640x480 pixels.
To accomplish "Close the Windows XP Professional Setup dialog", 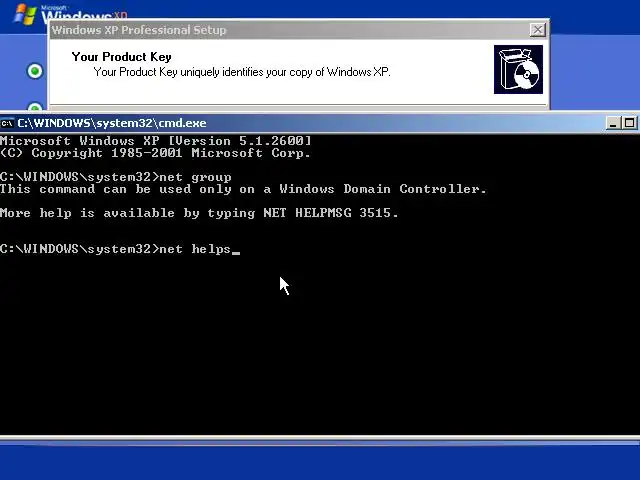I will pyautogui.click(x=537, y=30).
